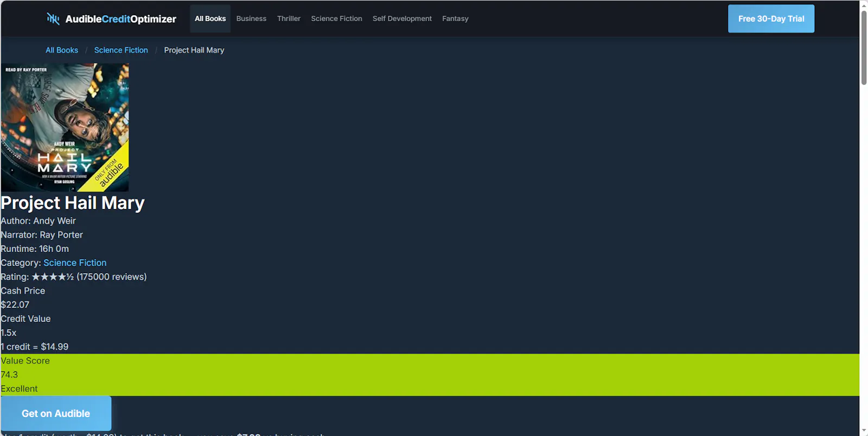Image resolution: width=868 pixels, height=436 pixels.
Task: Click the Get on Audible button
Action: (56, 414)
